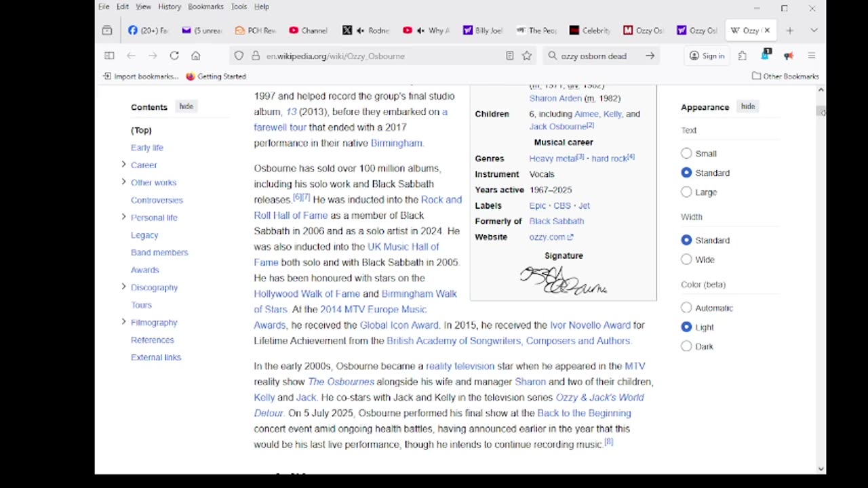Click the badged extension icon in toolbar
The height and width of the screenshot is (488, 868).
point(766,54)
